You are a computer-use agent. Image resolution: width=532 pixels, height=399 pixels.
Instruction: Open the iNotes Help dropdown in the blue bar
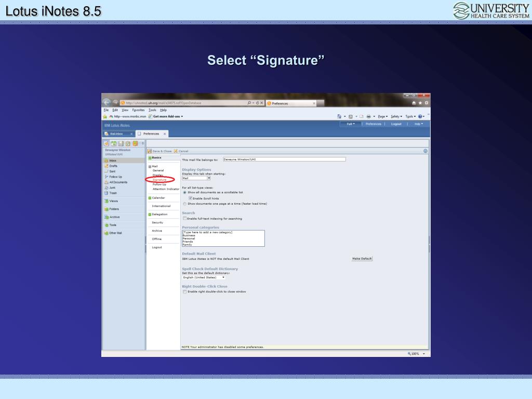(x=419, y=124)
